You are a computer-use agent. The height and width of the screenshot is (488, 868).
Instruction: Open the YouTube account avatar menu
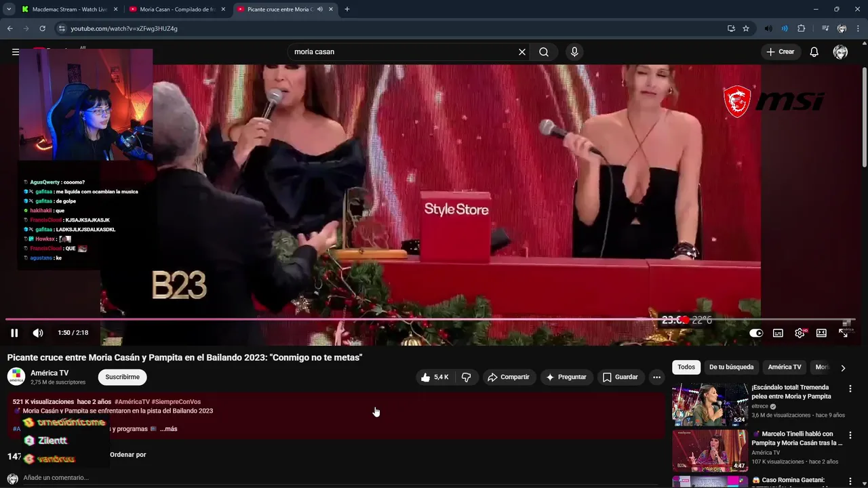pos(840,52)
